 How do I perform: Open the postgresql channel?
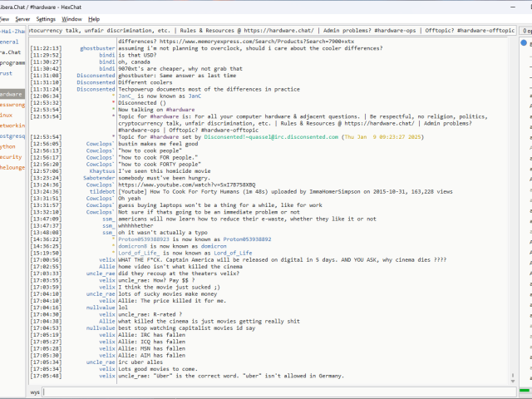tap(12, 135)
